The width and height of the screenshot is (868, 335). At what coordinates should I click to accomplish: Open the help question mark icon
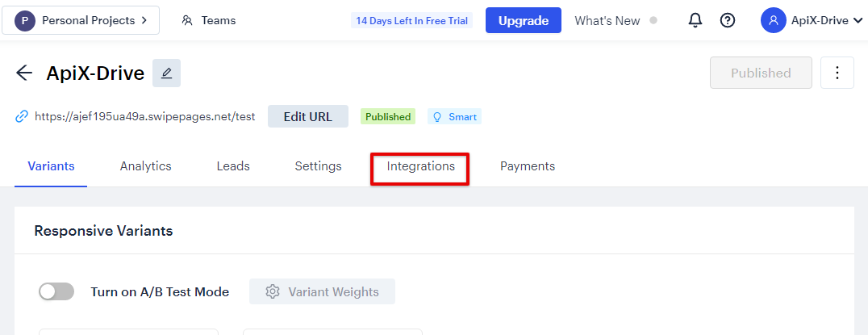pos(728,20)
